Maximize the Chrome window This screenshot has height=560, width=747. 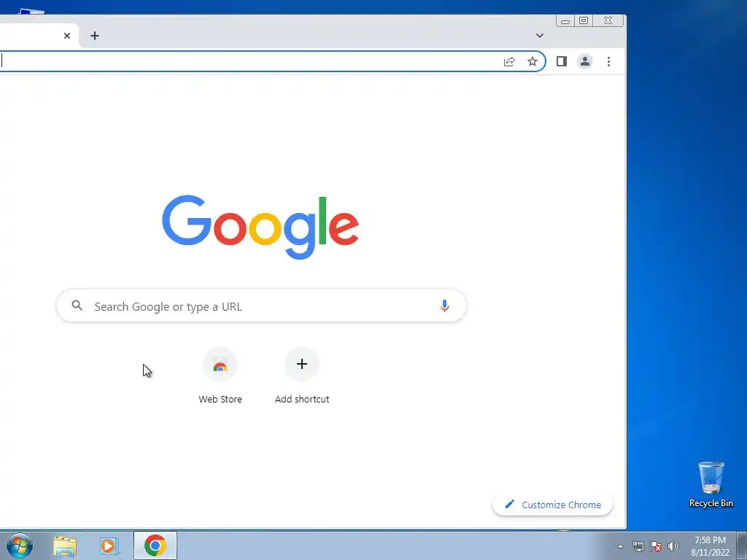tap(583, 20)
